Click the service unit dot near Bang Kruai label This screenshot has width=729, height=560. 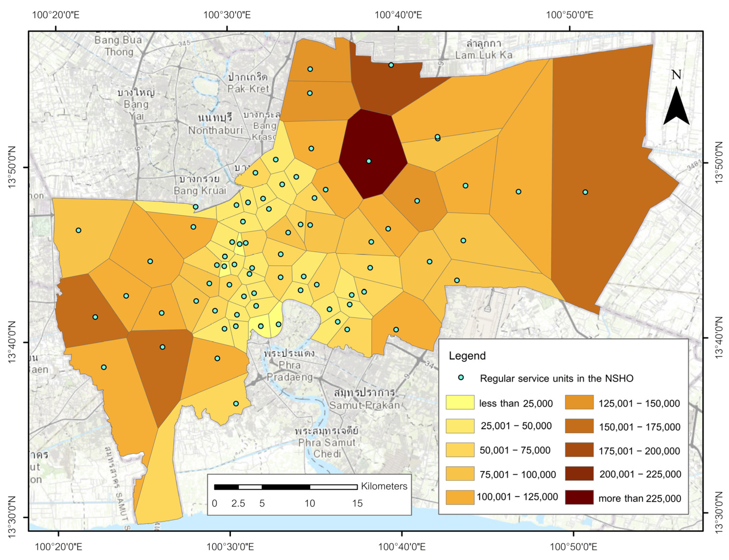(x=196, y=207)
